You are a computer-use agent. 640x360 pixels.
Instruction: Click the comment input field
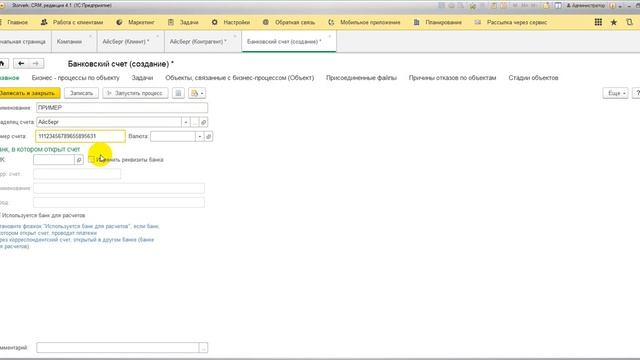118,348
